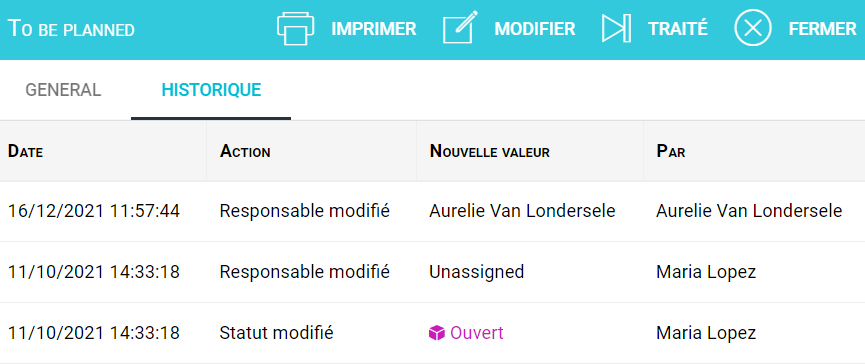Click the skip-forward Traité icon
The image size is (865, 364).
pos(616,29)
